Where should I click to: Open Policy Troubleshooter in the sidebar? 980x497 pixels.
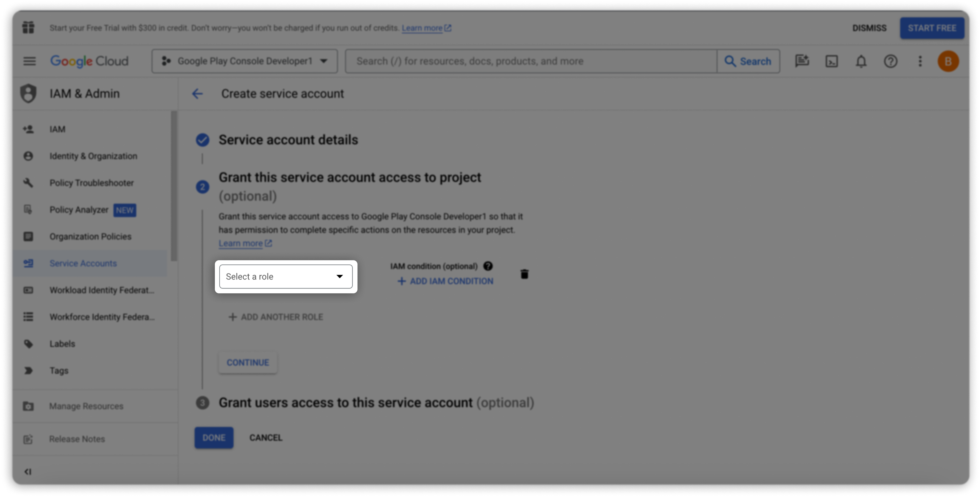click(91, 183)
